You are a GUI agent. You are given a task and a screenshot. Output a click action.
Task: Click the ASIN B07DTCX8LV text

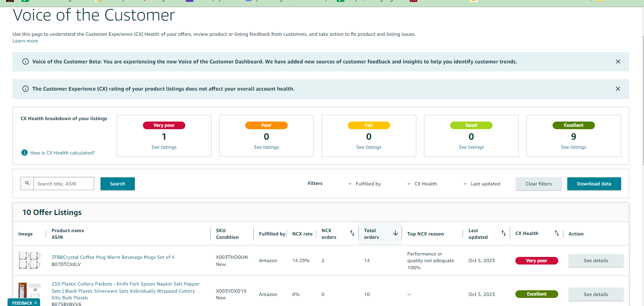coord(66,264)
